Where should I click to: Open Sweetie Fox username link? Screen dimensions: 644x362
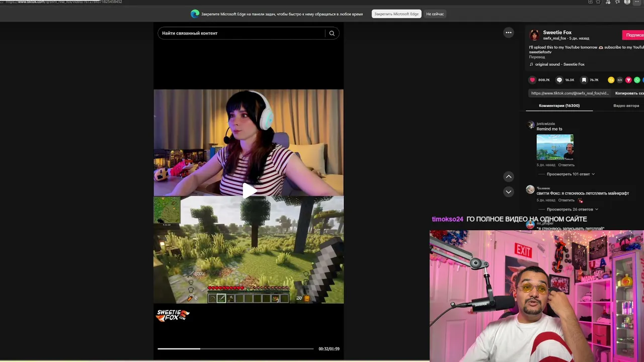[557, 32]
